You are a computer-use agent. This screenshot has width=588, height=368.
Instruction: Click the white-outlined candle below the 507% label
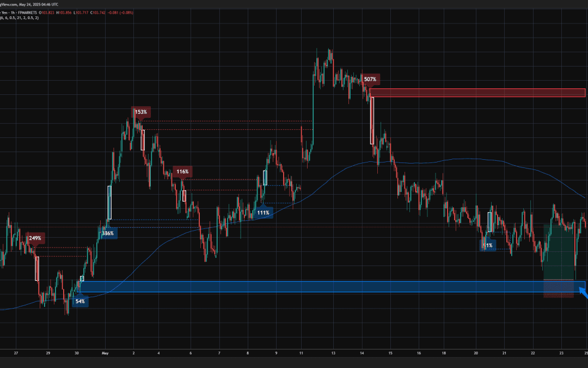click(x=371, y=120)
